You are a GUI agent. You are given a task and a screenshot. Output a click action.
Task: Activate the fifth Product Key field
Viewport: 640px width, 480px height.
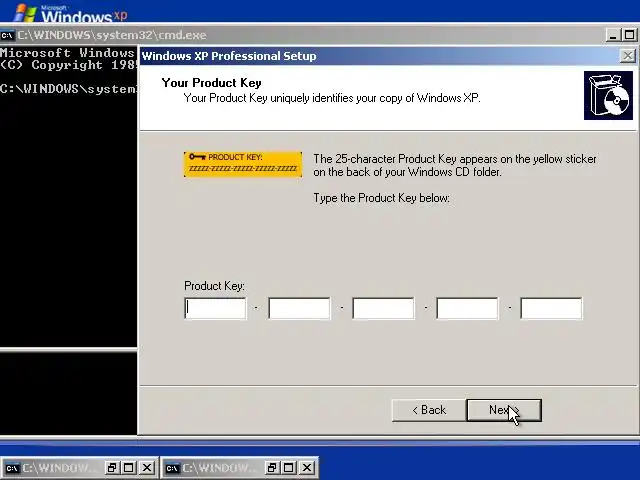coord(551,308)
